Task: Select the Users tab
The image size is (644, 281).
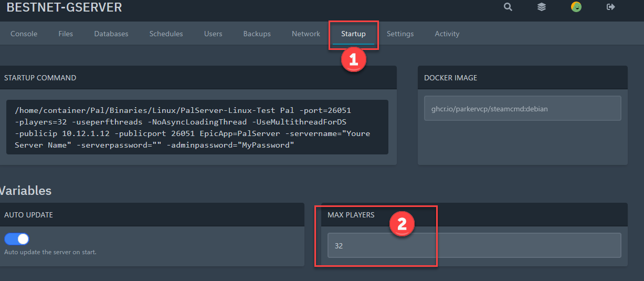Action: click(213, 34)
